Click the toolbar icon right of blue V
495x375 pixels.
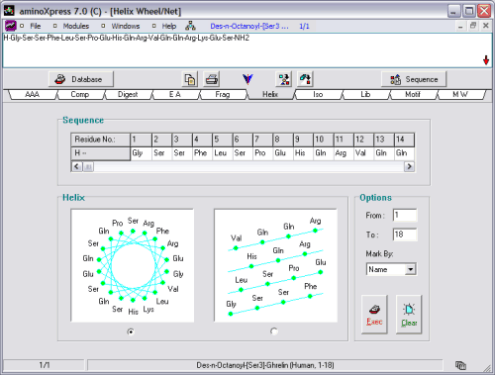tap(284, 79)
